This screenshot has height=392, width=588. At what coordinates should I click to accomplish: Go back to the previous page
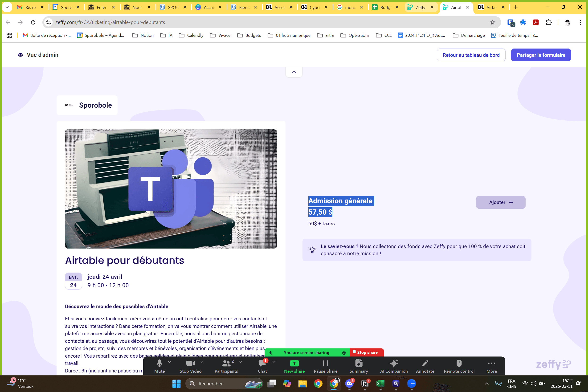[x=8, y=22]
